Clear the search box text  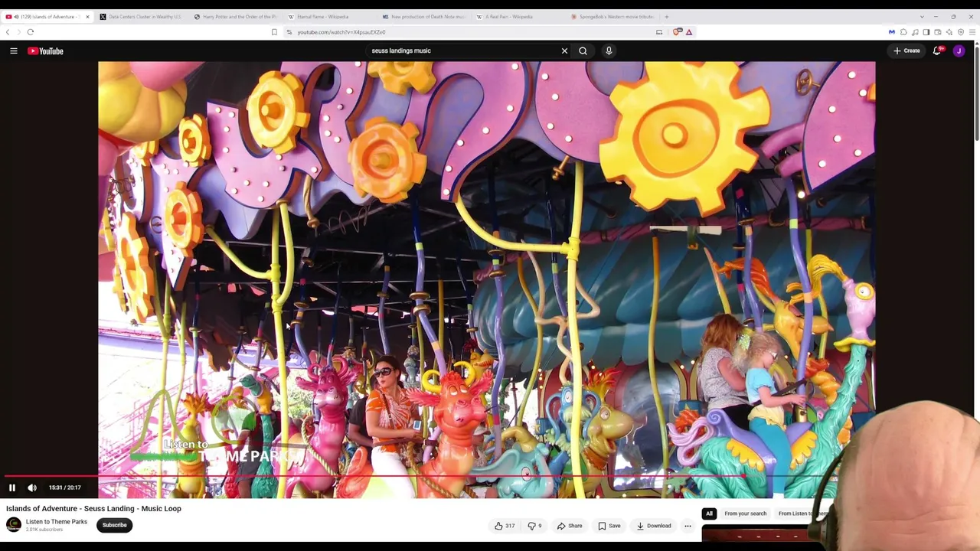[564, 51]
